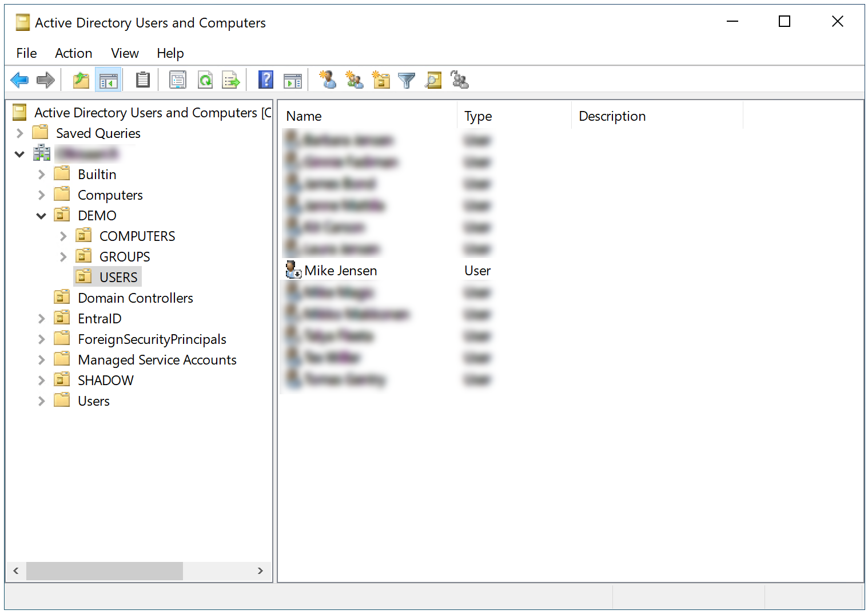Find objects using the magnifier icon
The image size is (868, 614).
[433, 80]
